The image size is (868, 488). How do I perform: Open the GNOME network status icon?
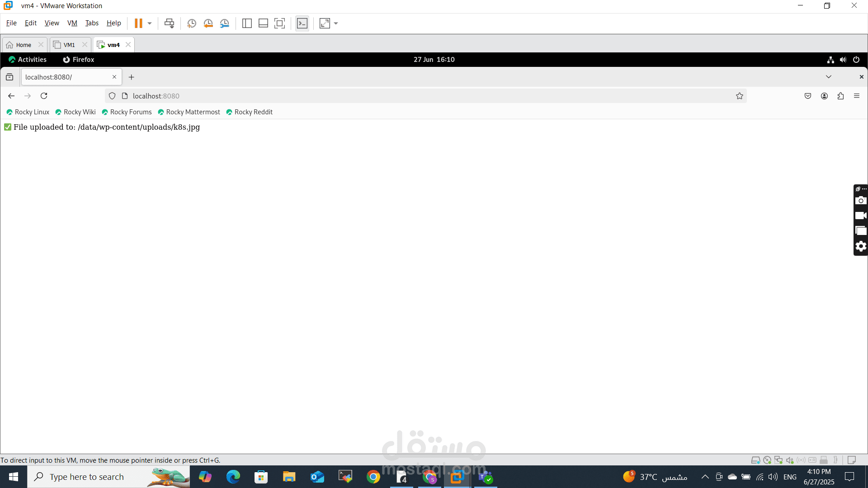point(830,60)
